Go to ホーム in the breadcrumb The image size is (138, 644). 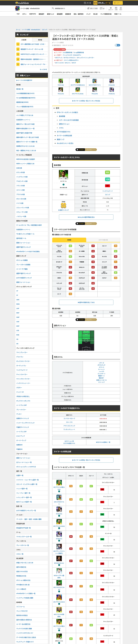(x=18, y=30)
